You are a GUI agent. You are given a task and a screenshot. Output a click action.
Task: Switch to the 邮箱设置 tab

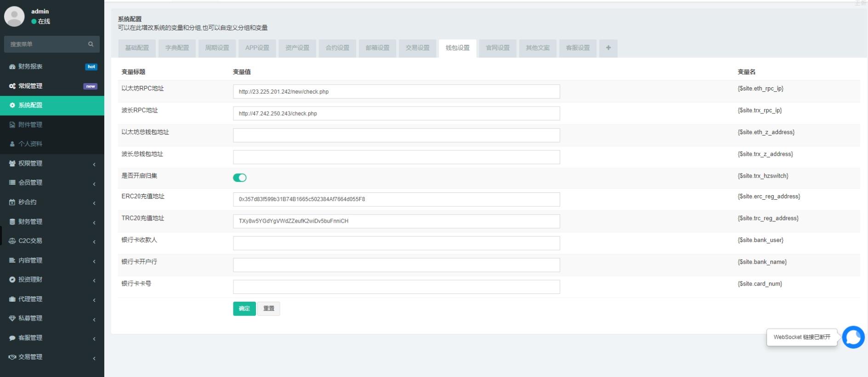point(377,48)
